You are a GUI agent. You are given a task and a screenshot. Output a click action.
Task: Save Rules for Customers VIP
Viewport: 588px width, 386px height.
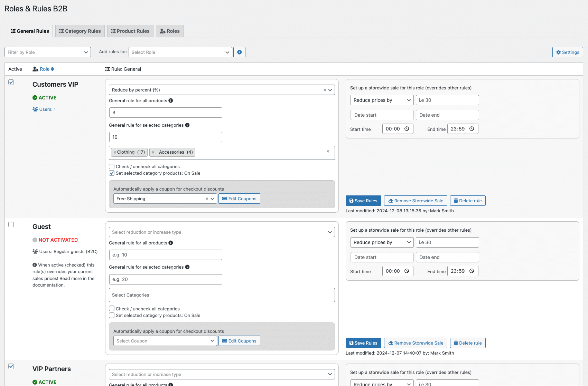363,201
